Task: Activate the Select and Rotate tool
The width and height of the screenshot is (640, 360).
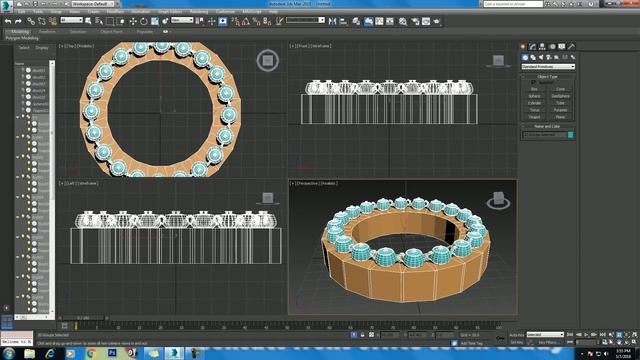Action: pos(144,21)
